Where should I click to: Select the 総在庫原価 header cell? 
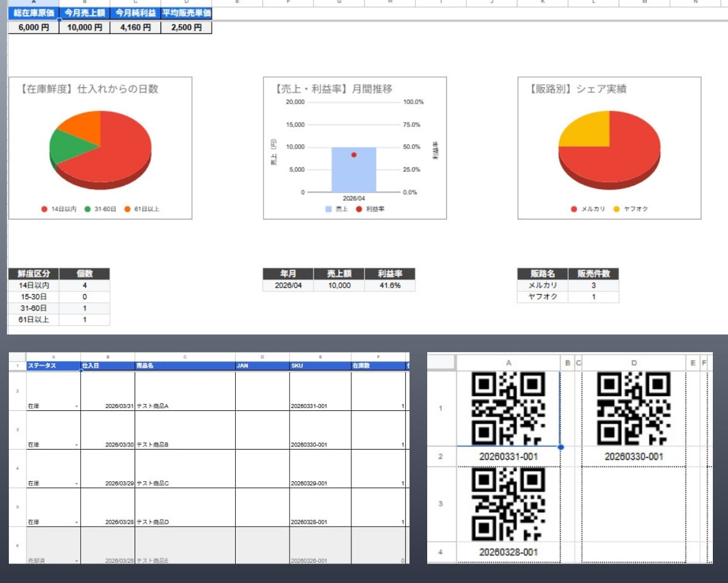pyautogui.click(x=33, y=13)
